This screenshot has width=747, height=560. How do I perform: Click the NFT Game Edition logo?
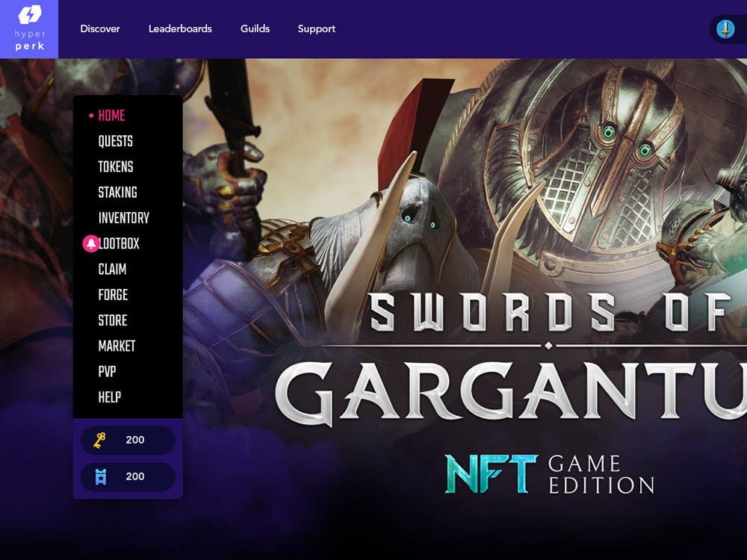[550, 474]
